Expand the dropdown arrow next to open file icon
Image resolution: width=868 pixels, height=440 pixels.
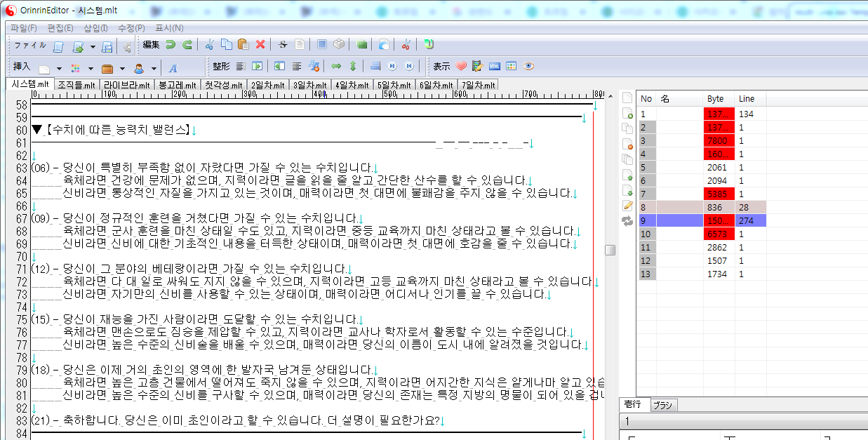93,47
